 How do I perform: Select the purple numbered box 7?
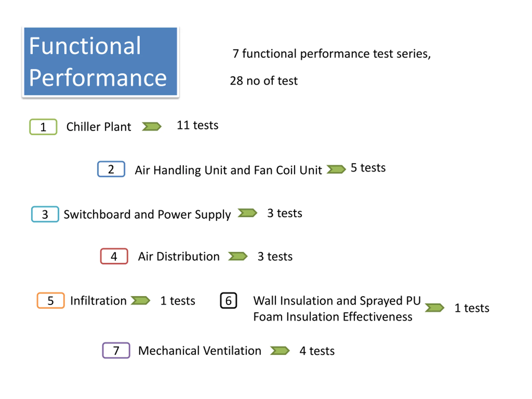pyautogui.click(x=116, y=350)
